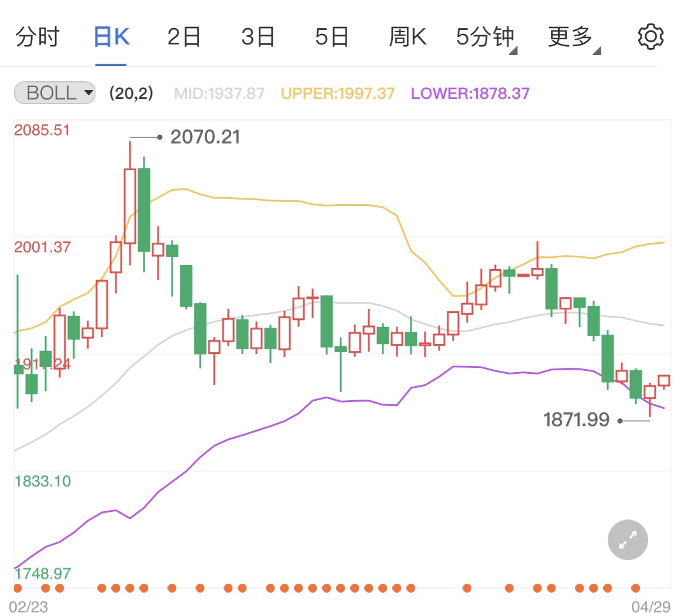Click the 1833.10 axis label
This screenshot has width=685, height=616.
coord(42,481)
